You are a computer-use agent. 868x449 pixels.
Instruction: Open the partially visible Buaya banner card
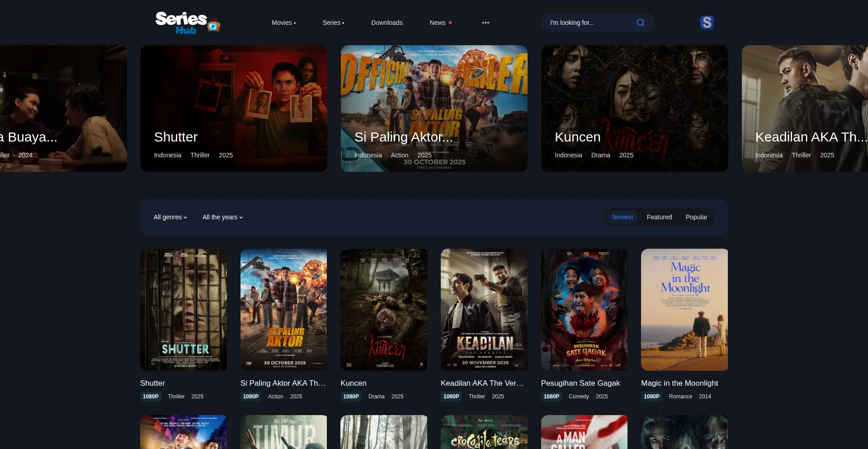63,109
